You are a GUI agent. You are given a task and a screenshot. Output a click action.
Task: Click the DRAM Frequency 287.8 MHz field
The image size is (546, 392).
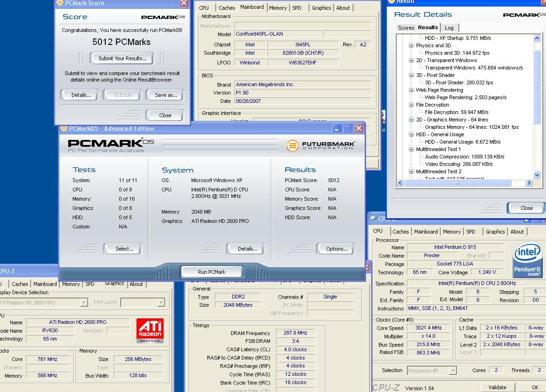point(295,333)
